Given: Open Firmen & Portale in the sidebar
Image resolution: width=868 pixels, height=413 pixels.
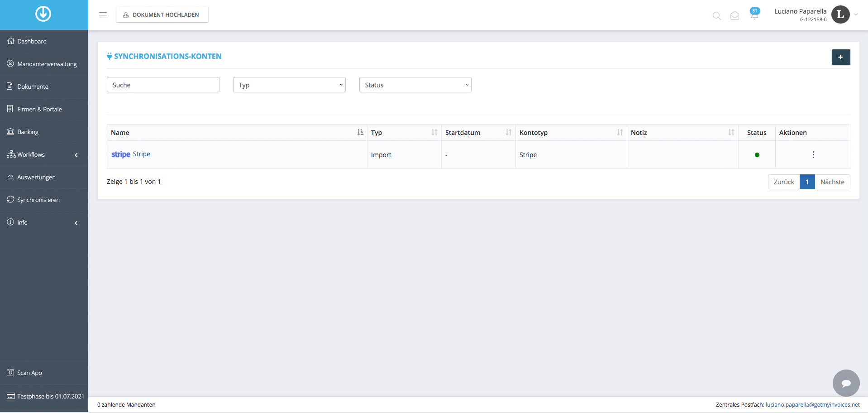Looking at the screenshot, I should pos(44,109).
